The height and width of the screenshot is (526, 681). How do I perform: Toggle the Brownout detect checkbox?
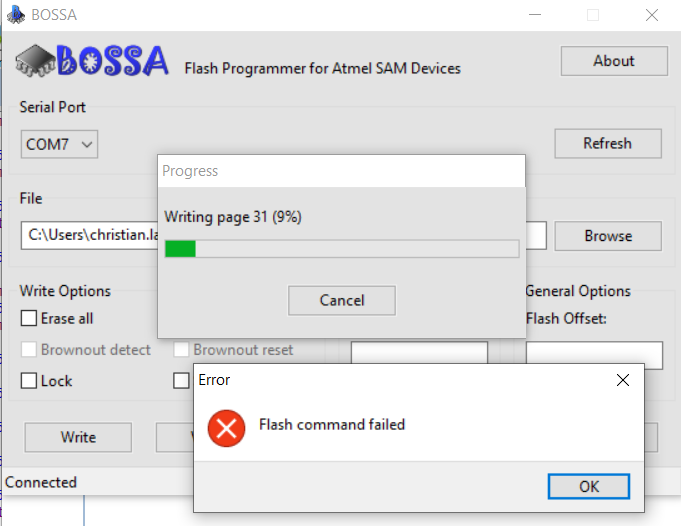29,350
